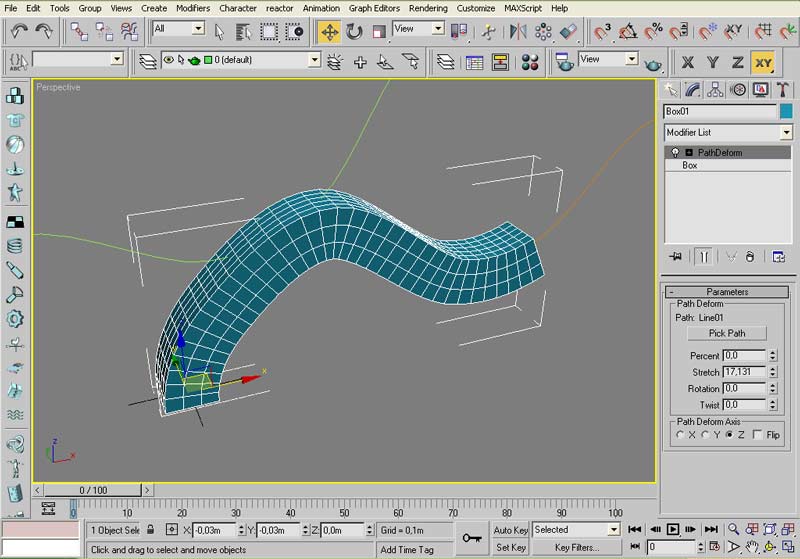Image resolution: width=800 pixels, height=559 pixels.
Task: Click the Play Animation button
Action: 672,529
